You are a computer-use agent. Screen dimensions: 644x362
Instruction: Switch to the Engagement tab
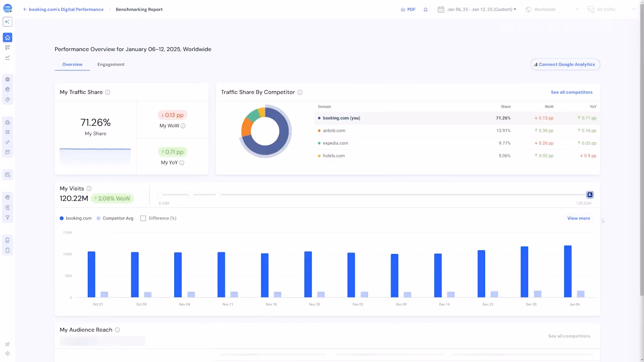click(111, 64)
